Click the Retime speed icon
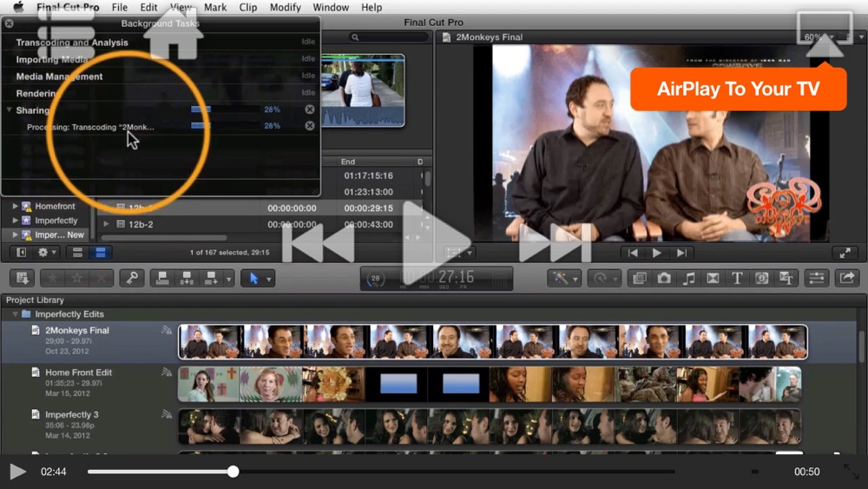 click(x=600, y=278)
